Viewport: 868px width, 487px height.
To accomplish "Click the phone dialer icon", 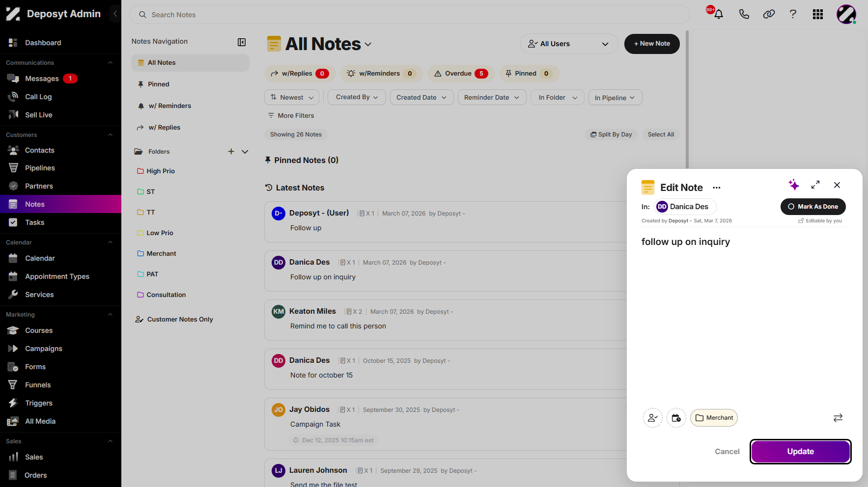I will pyautogui.click(x=744, y=14).
